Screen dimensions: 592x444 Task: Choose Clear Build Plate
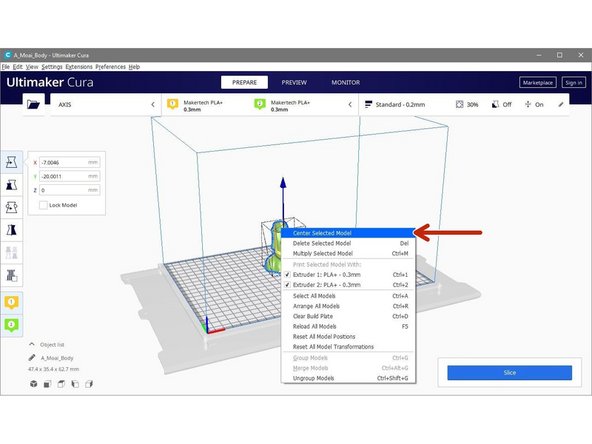(348, 316)
